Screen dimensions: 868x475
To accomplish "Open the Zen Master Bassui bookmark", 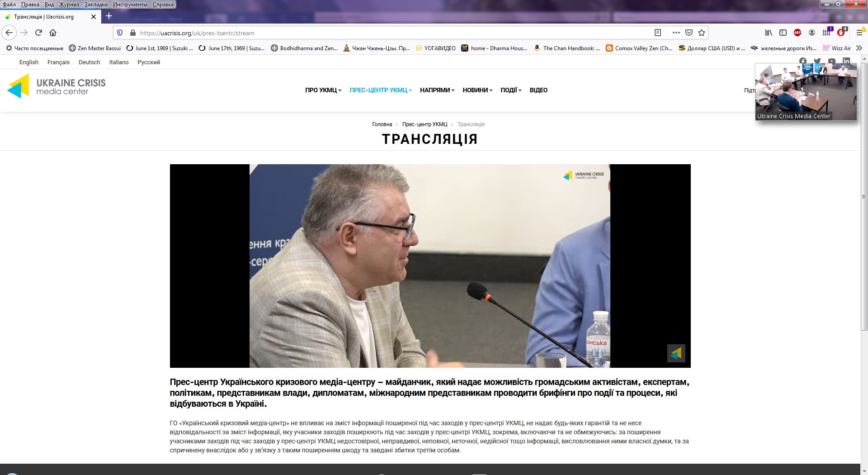I will point(95,48).
